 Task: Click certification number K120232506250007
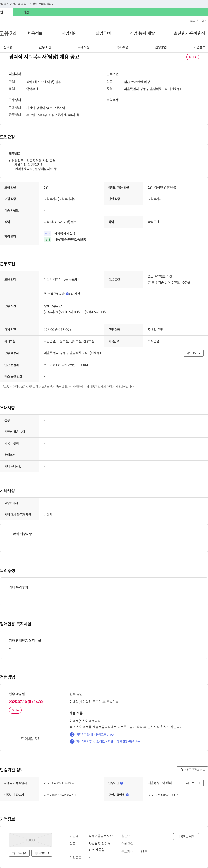click(163, 795)
